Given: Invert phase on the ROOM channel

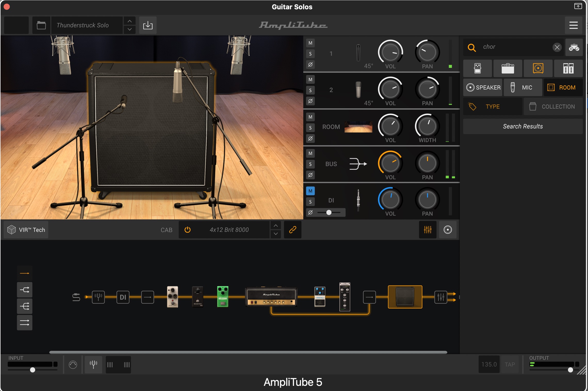Looking at the screenshot, I should (311, 139).
